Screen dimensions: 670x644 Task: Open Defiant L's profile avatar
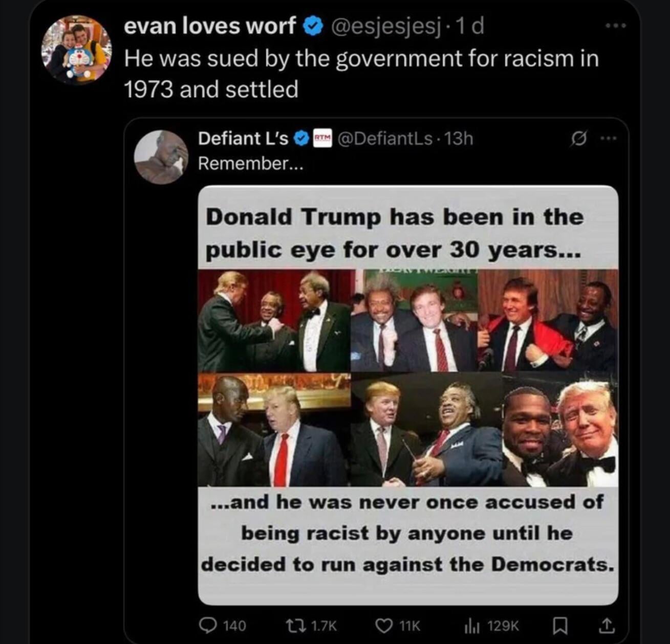pos(161,157)
